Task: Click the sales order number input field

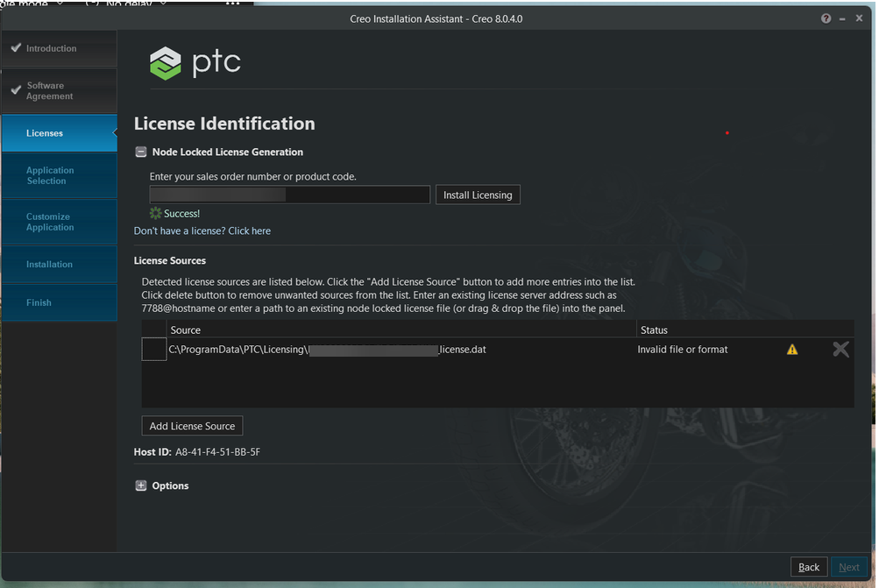Action: (x=289, y=194)
